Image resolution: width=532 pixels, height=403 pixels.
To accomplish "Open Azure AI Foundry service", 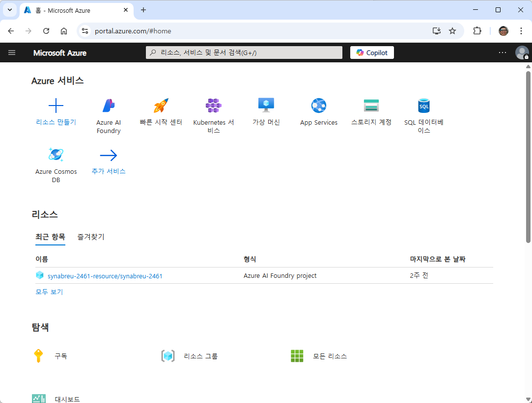I will coord(109,106).
